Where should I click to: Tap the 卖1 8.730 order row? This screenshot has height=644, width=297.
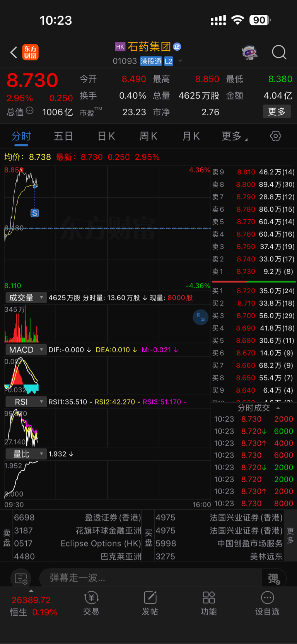(x=253, y=272)
